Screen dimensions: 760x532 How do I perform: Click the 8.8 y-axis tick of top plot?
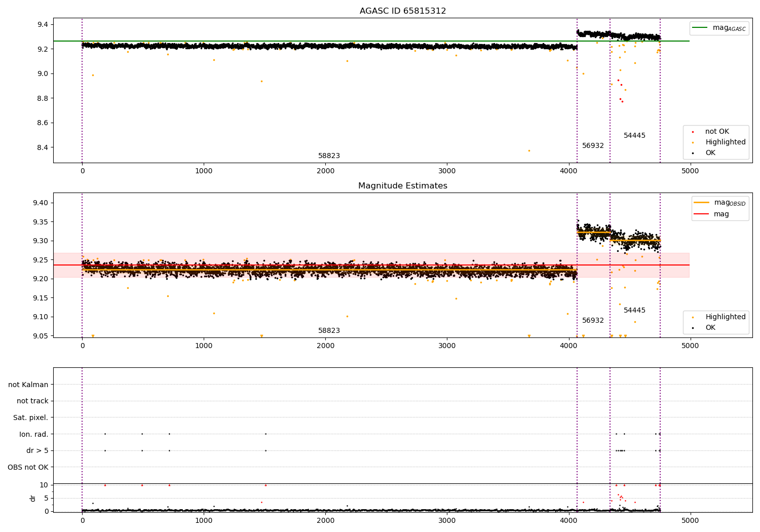[x=43, y=98]
